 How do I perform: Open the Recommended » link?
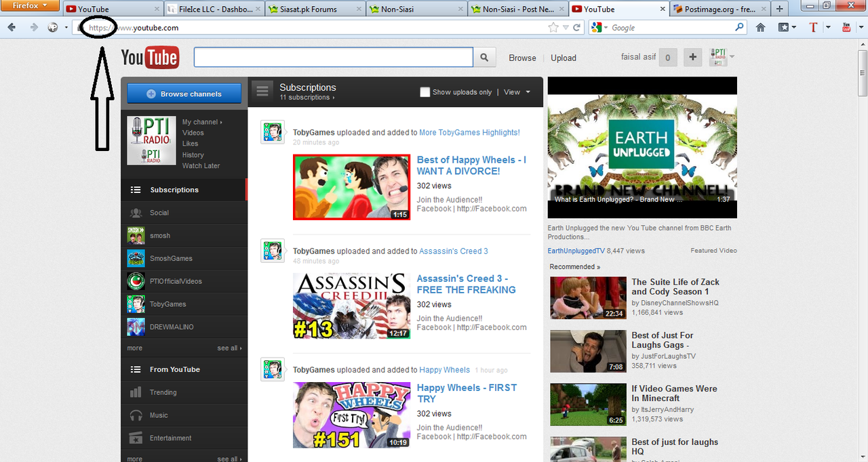[x=574, y=267]
